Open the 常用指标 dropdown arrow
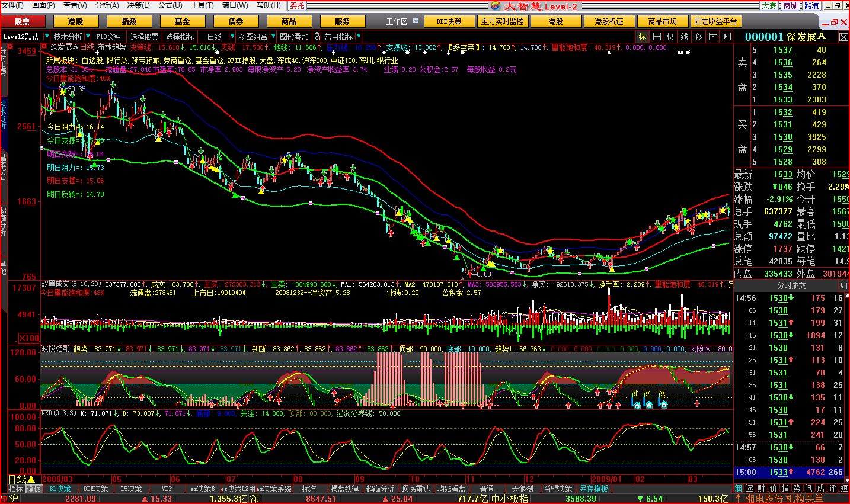The height and width of the screenshot is (504, 850). click(357, 37)
